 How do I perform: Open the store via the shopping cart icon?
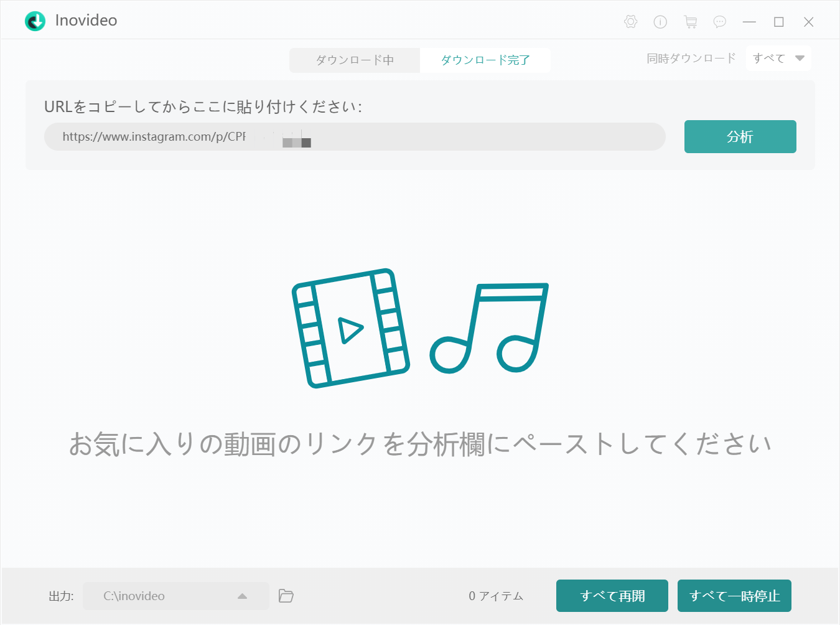point(690,21)
